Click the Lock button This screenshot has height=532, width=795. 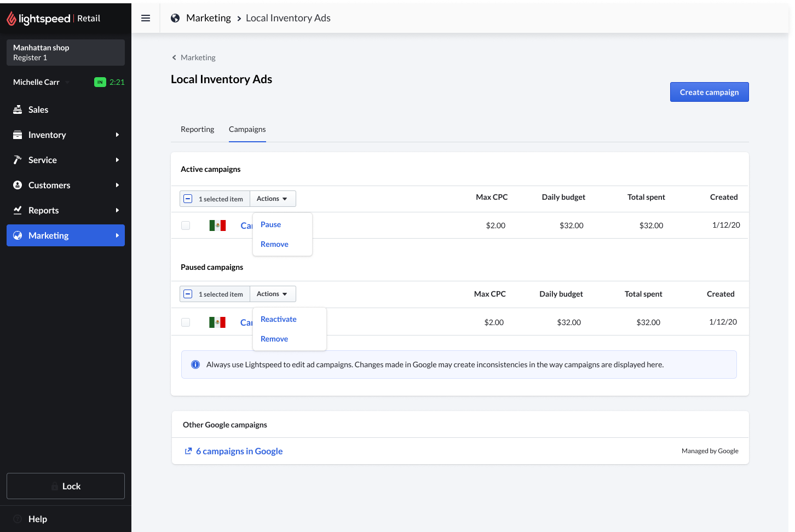point(66,486)
